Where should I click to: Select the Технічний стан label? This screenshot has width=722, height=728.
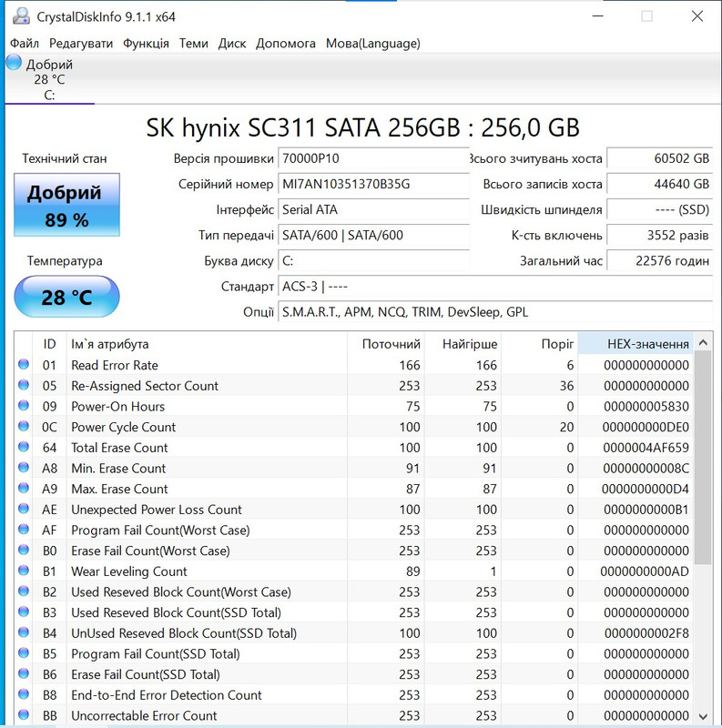(x=65, y=158)
